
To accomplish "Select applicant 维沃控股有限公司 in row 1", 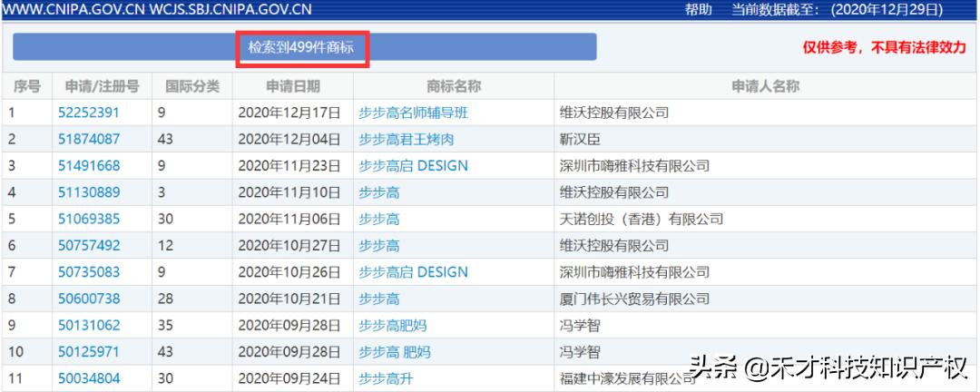I will [x=613, y=113].
